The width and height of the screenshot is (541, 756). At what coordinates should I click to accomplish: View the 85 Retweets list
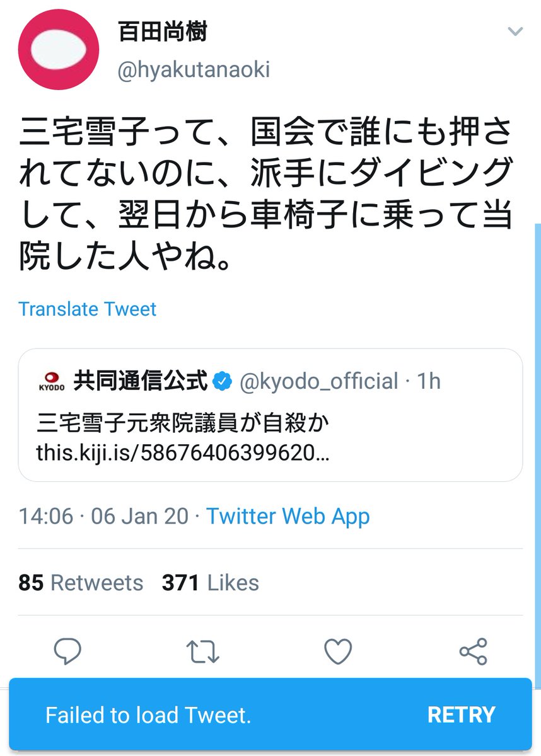click(81, 583)
